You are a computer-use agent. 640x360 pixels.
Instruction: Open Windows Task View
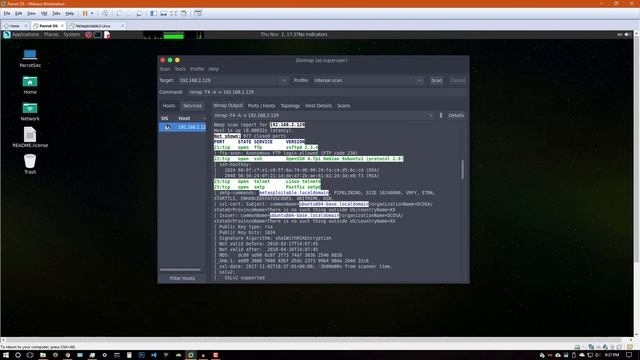pyautogui.click(x=30, y=355)
